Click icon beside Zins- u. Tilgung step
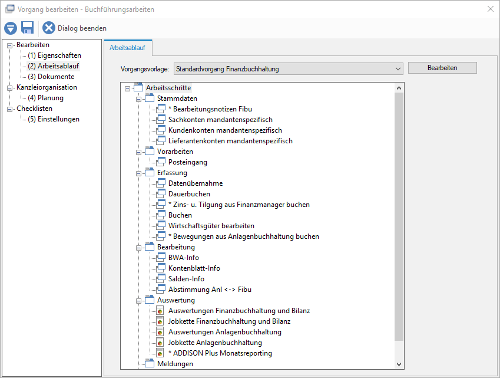The width and height of the screenshot is (500, 378). tap(161, 204)
